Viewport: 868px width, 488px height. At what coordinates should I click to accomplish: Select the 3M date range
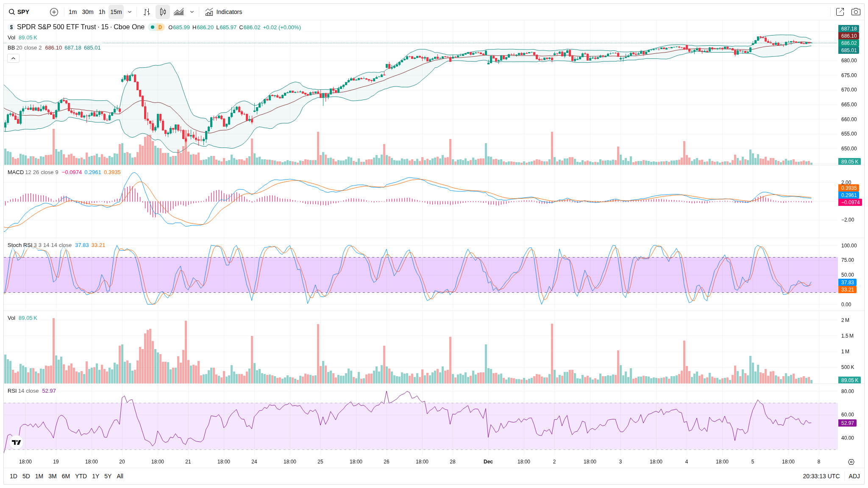click(x=53, y=476)
